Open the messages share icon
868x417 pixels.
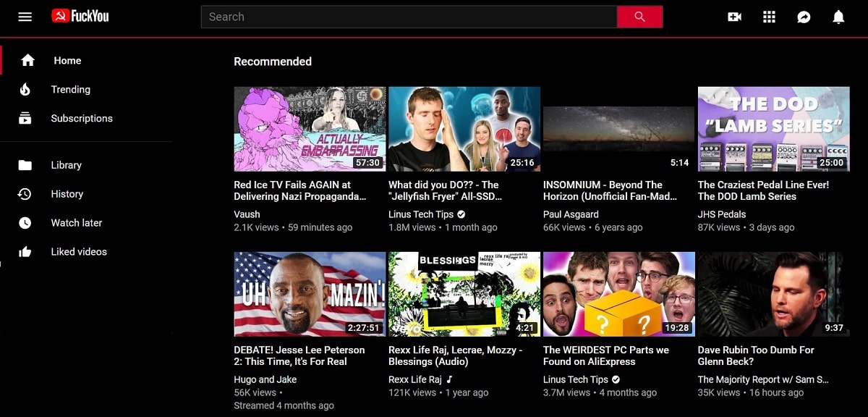(x=804, y=17)
